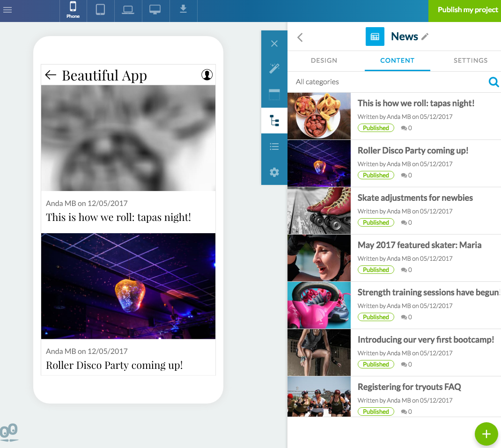The image size is (501, 448).
Task: Click the download icon in top bar
Action: click(x=183, y=9)
